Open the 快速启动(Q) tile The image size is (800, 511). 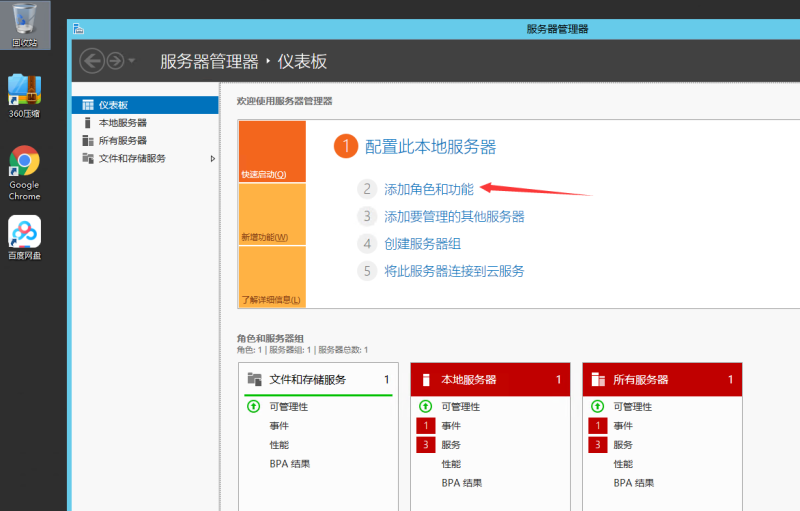click(x=272, y=151)
